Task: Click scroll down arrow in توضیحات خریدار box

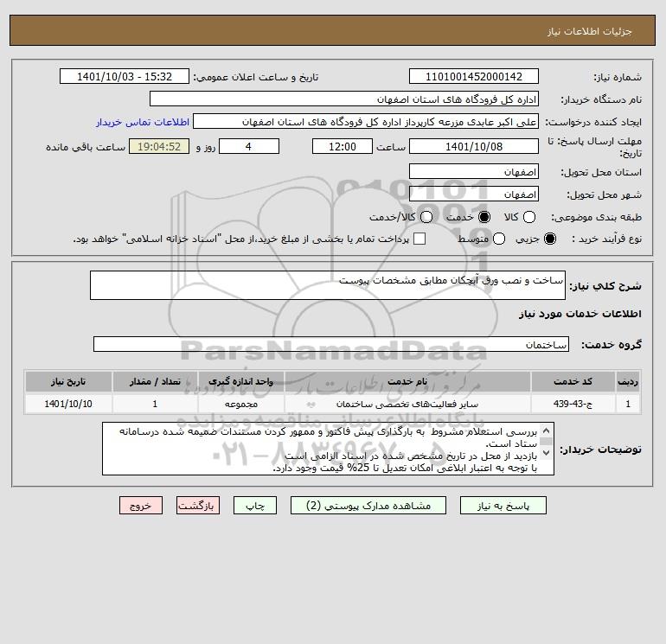Action: coord(547,453)
